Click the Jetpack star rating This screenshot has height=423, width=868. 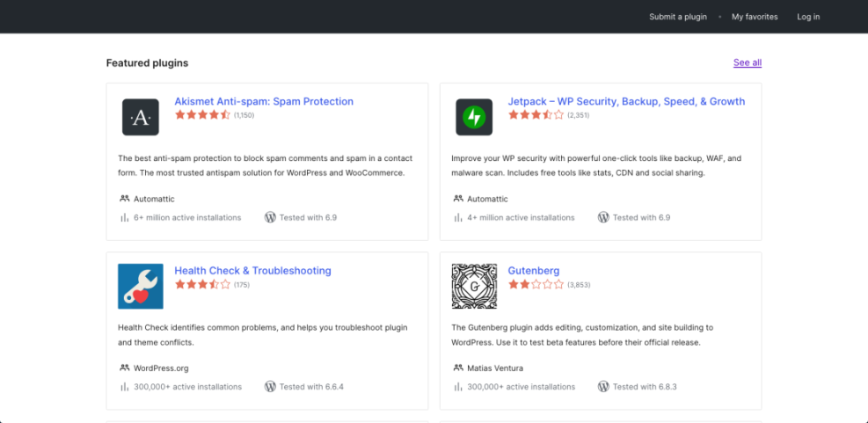pyautogui.click(x=536, y=115)
